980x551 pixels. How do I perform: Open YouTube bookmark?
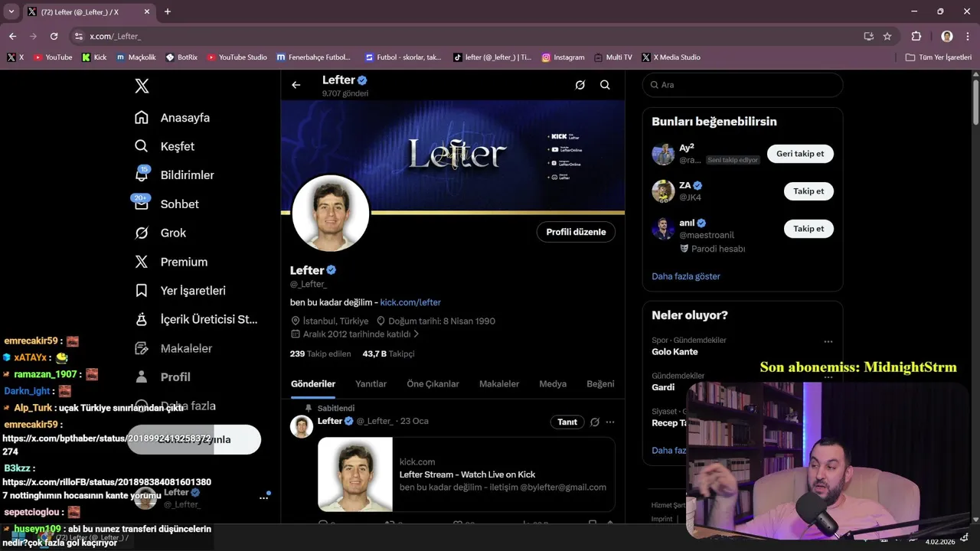(x=53, y=57)
